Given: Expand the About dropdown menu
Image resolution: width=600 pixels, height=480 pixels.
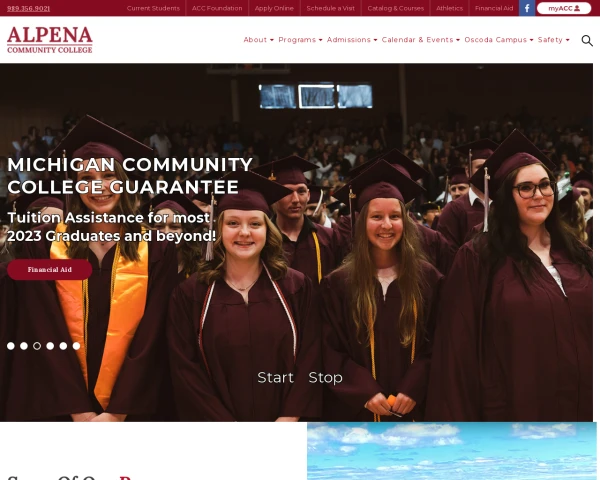Looking at the screenshot, I should [x=259, y=40].
